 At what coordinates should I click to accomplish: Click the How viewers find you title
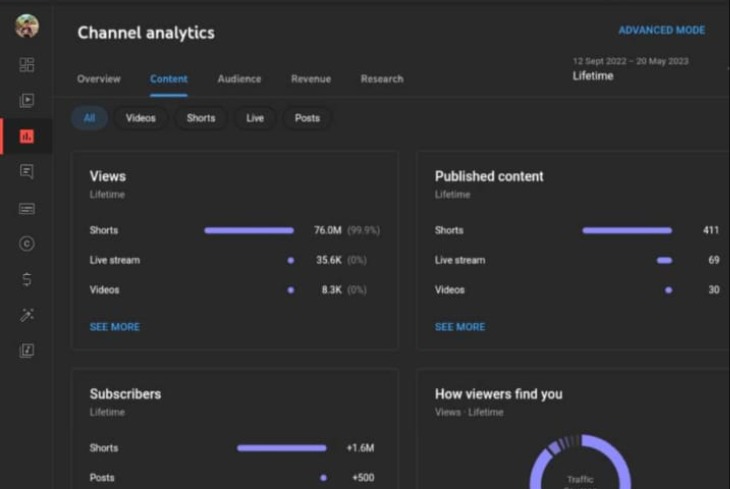point(499,394)
